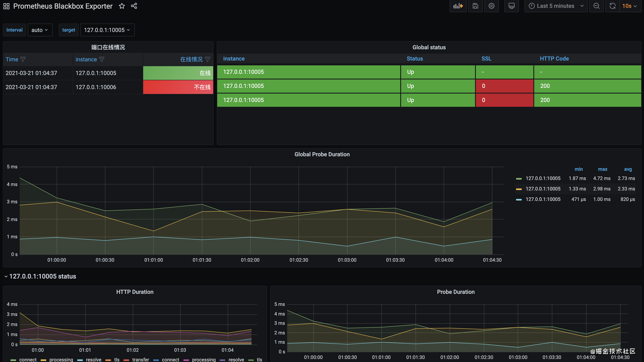Open dashboard settings gear
644x362 pixels.
[491, 6]
